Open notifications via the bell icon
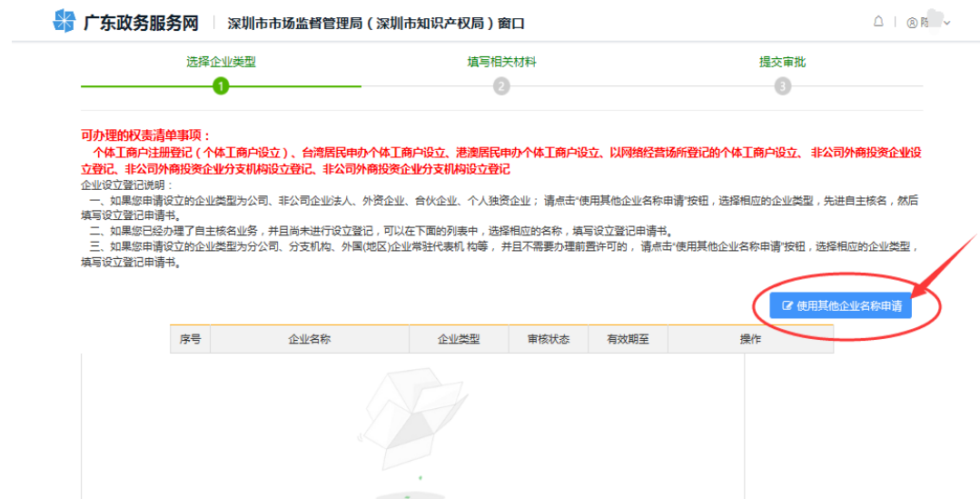The height and width of the screenshot is (499, 980). pyautogui.click(x=878, y=22)
